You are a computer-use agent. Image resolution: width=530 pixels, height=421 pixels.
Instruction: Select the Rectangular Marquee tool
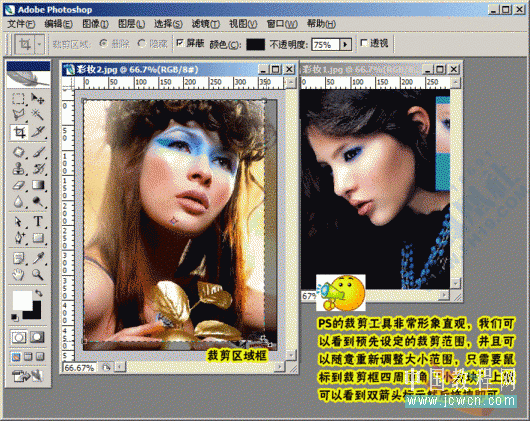(x=18, y=99)
